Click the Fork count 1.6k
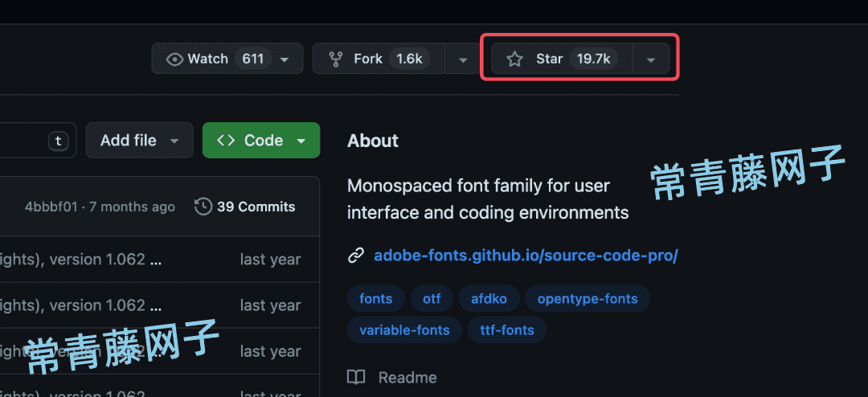Screen dimensions: 868x397 [x=410, y=59]
